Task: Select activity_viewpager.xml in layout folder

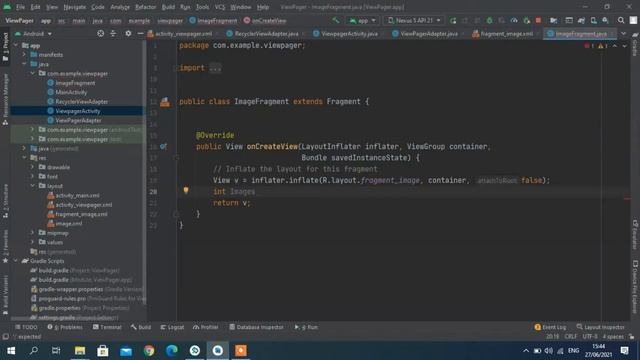Action: click(x=83, y=205)
